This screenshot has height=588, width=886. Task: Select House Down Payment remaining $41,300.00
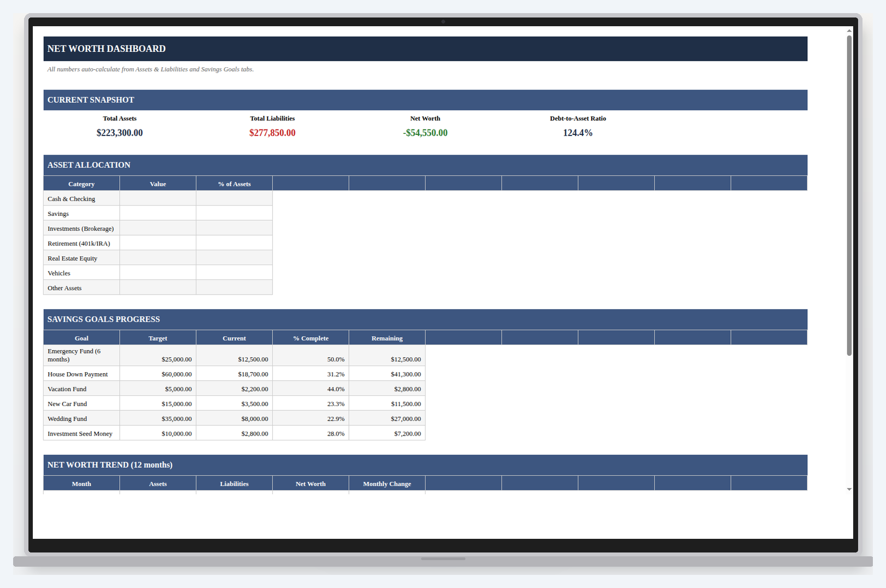pos(387,374)
